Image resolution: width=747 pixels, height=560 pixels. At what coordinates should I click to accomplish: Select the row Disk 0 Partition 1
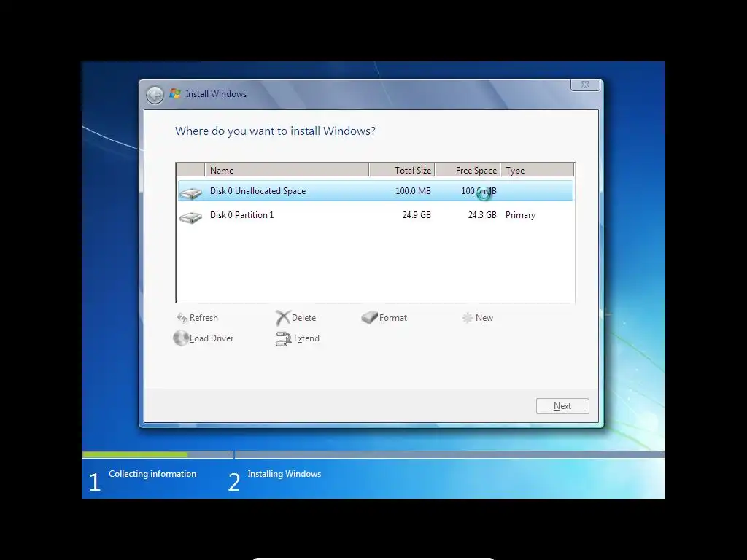coord(376,215)
